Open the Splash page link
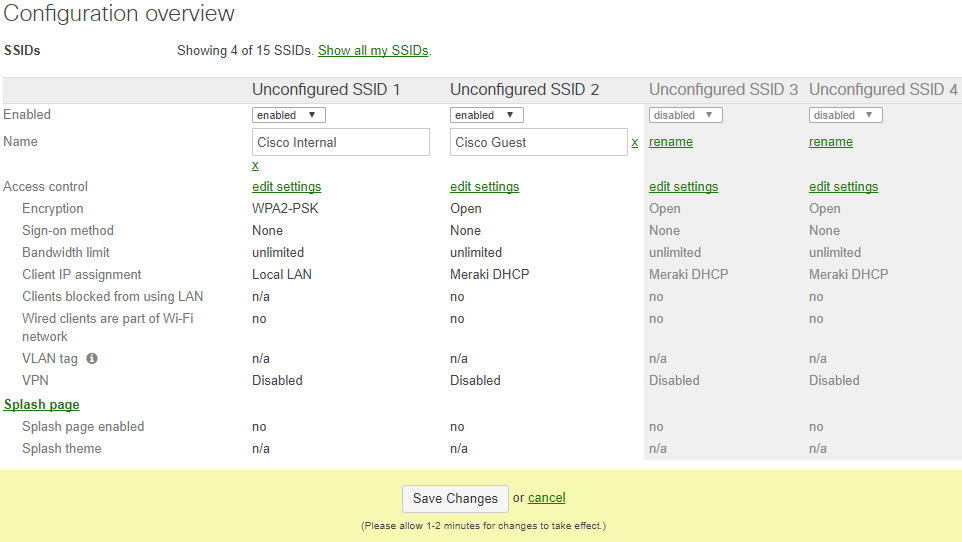962x542 pixels. point(42,405)
